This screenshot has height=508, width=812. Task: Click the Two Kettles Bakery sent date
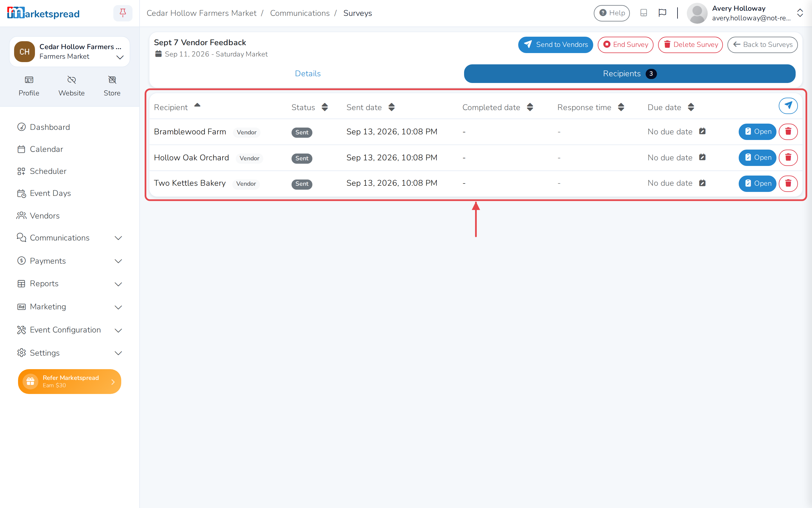tap(392, 183)
